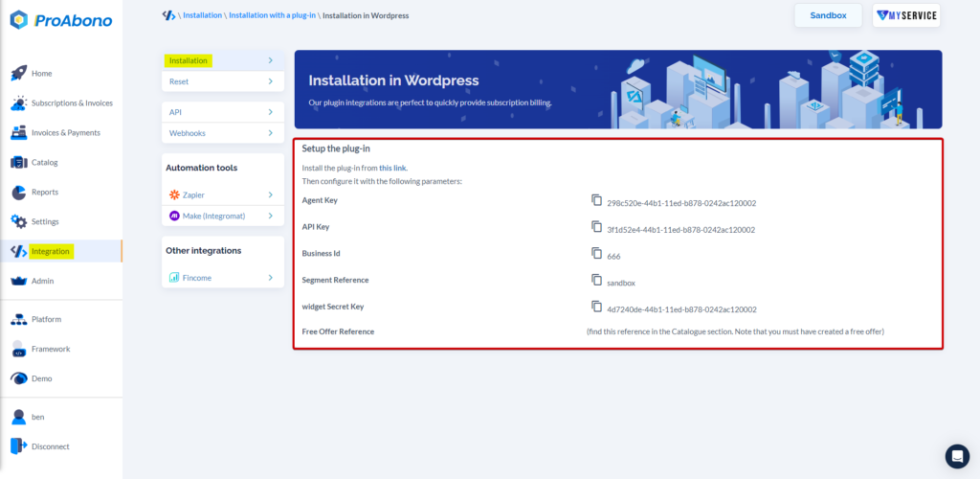Expand the Make (Integromat) row chevron
This screenshot has height=479, width=980.
(271, 216)
